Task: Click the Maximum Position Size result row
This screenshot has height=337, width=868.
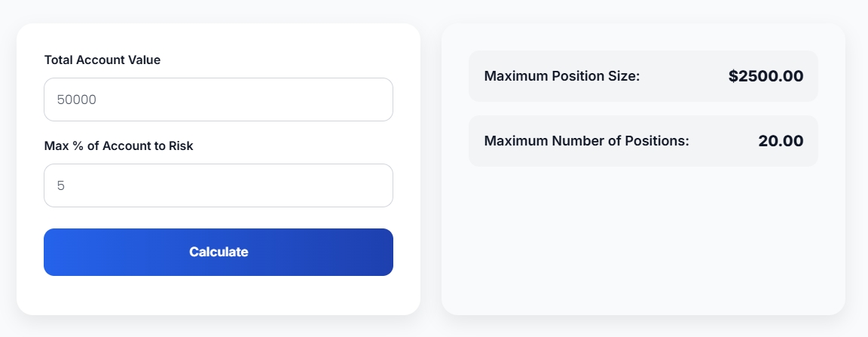Action: [678, 76]
